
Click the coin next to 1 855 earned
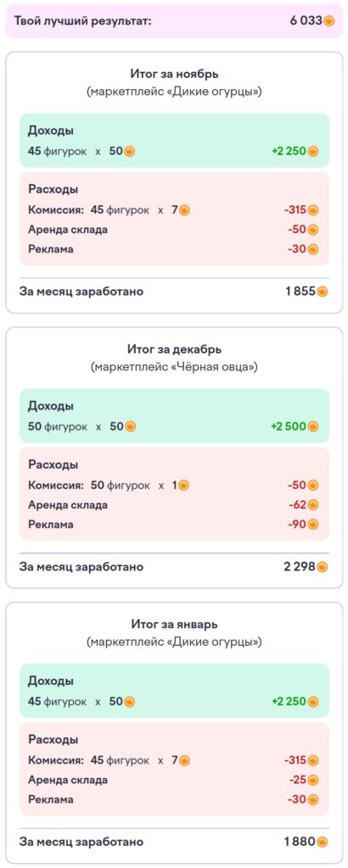pos(322,292)
